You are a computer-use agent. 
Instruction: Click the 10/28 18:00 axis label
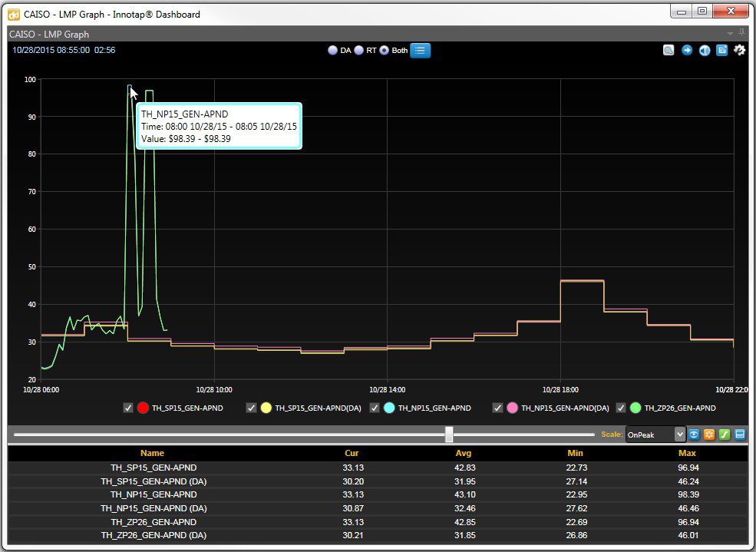[x=560, y=389]
